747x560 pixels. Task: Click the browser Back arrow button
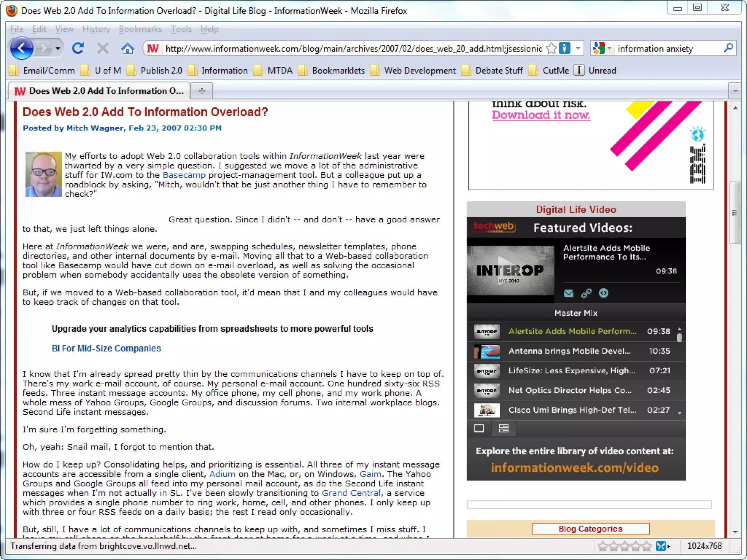click(22, 48)
